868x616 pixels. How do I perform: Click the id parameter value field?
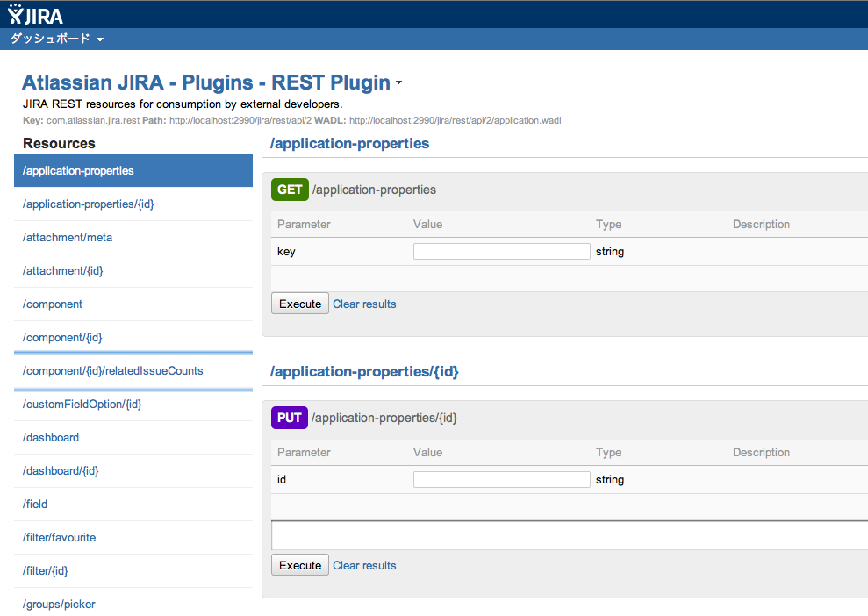(501, 480)
